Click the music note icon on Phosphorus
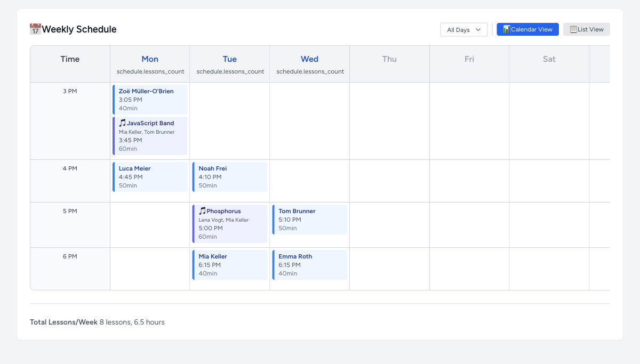The image size is (640, 364). (x=202, y=211)
